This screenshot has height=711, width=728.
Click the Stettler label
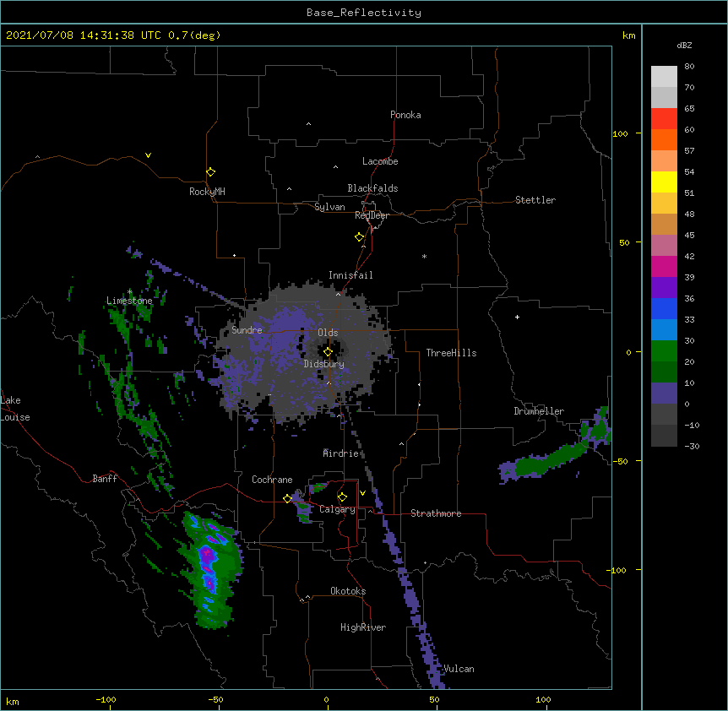coord(535,200)
